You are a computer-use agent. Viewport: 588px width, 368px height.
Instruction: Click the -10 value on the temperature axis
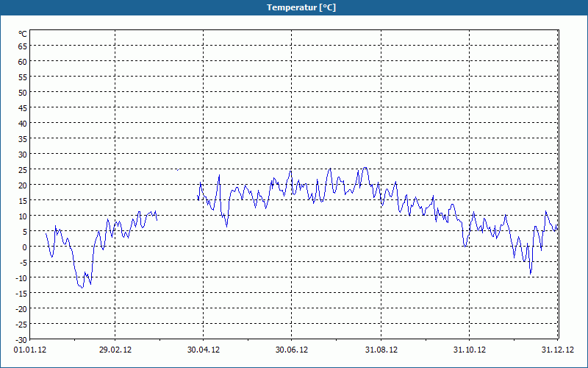click(x=21, y=278)
